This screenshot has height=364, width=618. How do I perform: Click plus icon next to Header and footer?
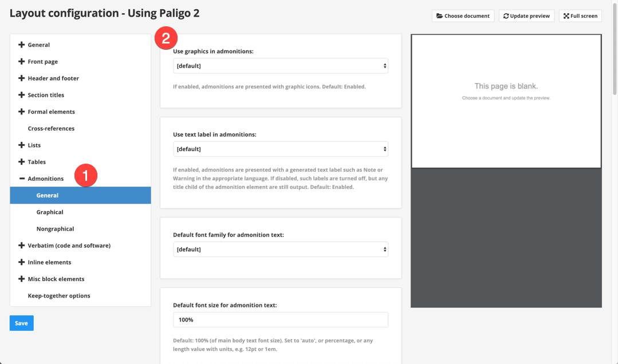coord(21,78)
